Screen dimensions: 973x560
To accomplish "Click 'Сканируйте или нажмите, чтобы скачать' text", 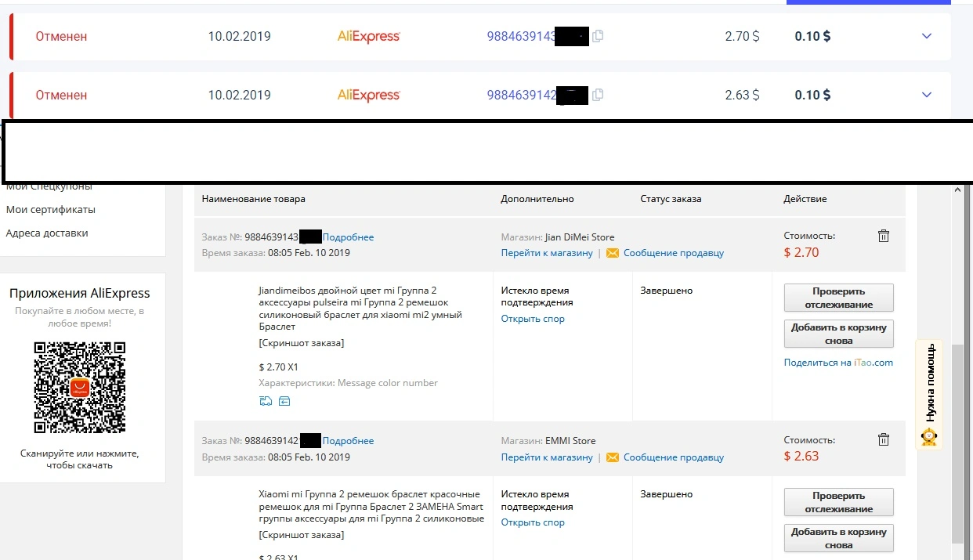I will tap(80, 459).
